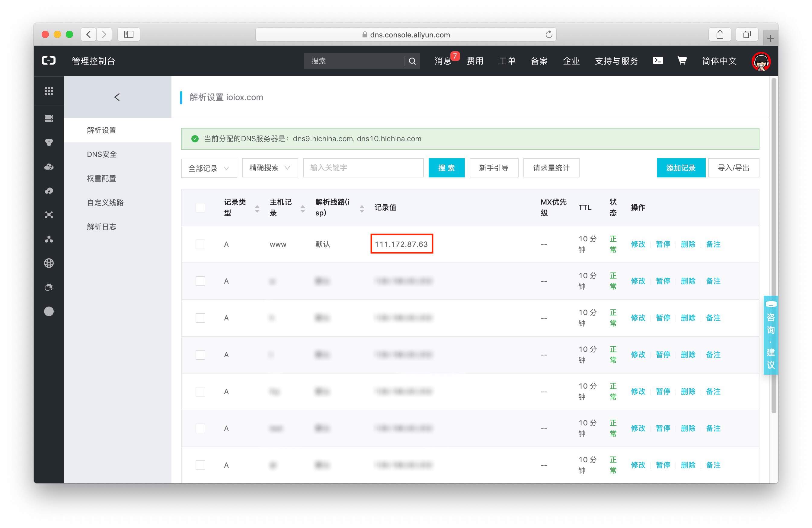Screen dimensions: 812x528
Task: Check the second A record row checkbox
Action: [x=200, y=281]
